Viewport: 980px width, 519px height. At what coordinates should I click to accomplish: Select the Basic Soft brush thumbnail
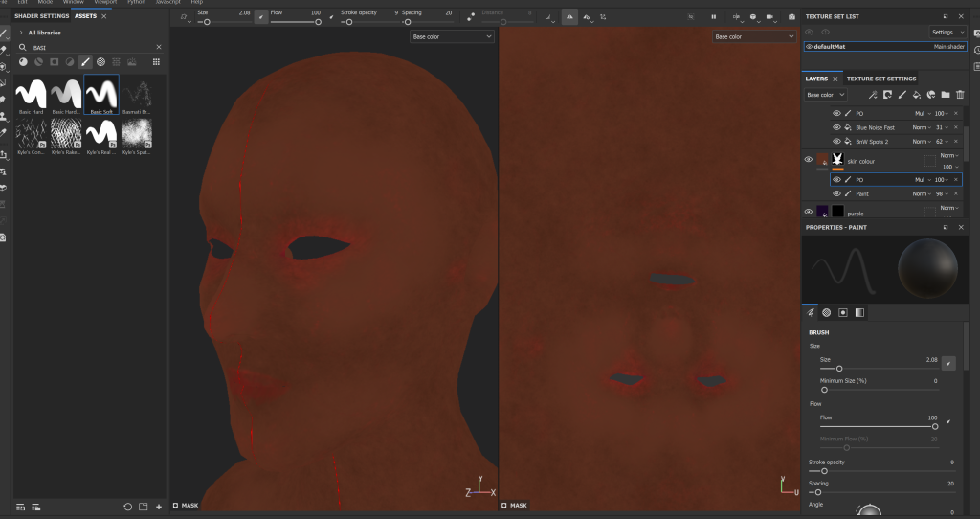pos(101,95)
